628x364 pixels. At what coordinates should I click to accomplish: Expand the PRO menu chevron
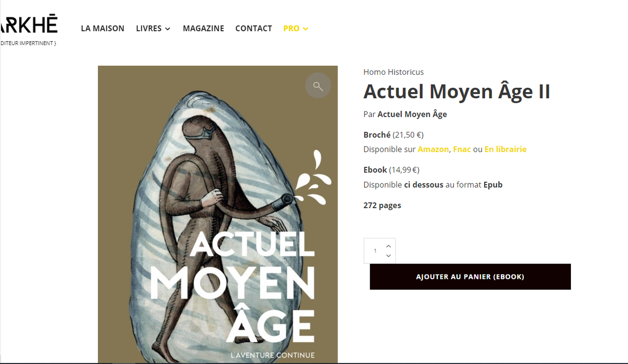tap(306, 29)
